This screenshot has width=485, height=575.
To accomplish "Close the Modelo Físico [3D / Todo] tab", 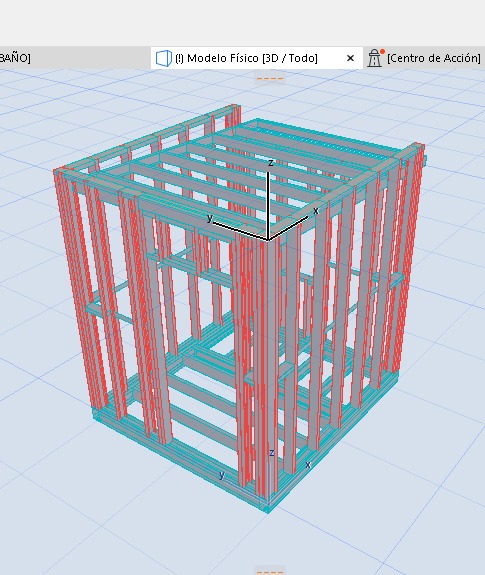I will point(350,58).
